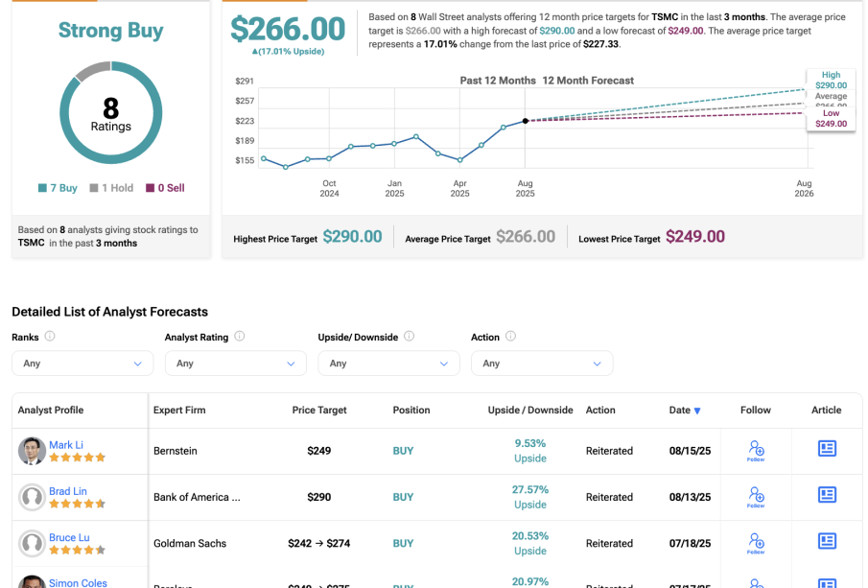Expand the Action filter dropdown
Viewport: 868px width, 588px height.
pos(542,364)
